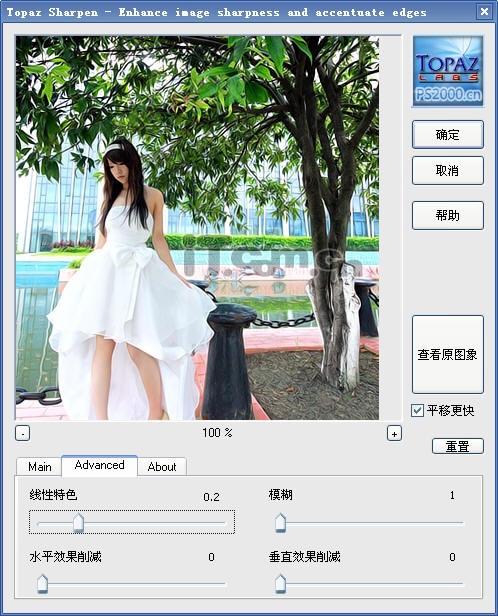
Task: Click the 线性特色 slider handle
Action: (x=79, y=523)
